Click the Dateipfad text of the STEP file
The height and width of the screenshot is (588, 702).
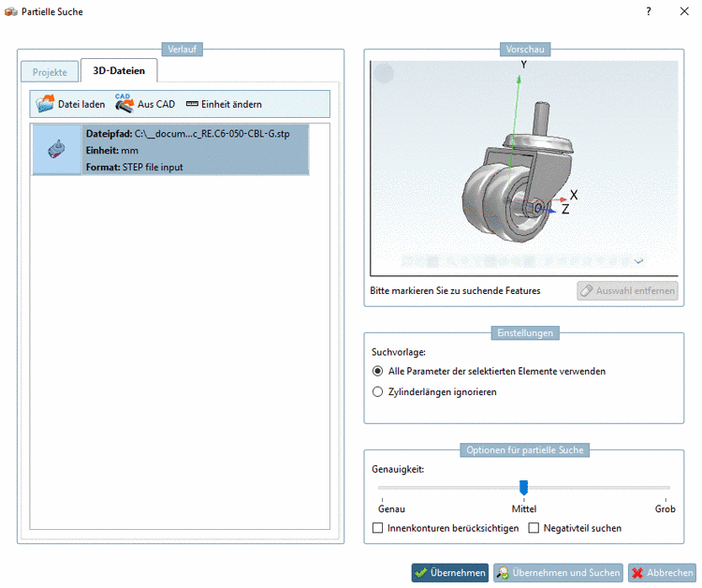187,134
